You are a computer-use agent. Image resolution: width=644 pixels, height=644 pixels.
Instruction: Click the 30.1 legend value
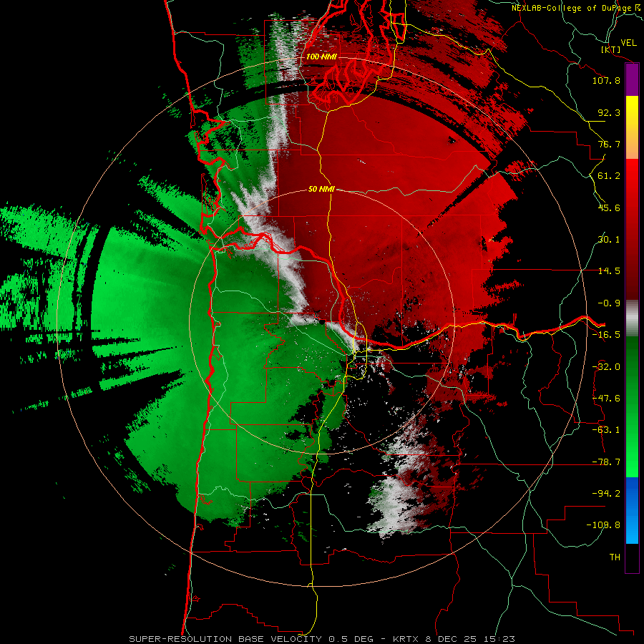(609, 240)
